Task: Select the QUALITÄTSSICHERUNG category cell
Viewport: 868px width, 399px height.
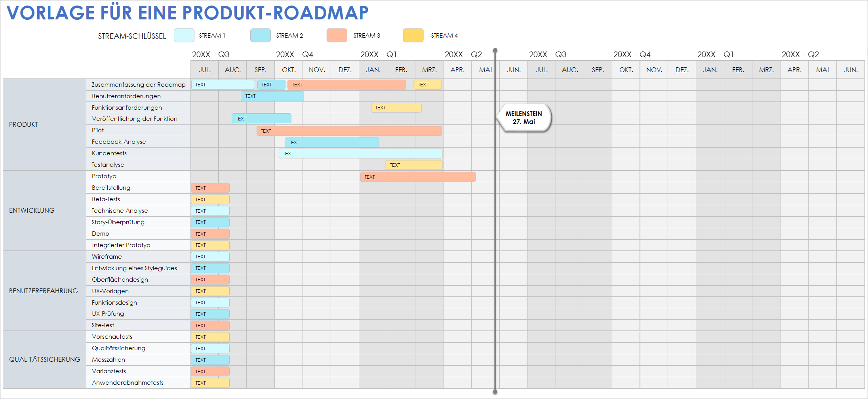Action: pos(44,359)
